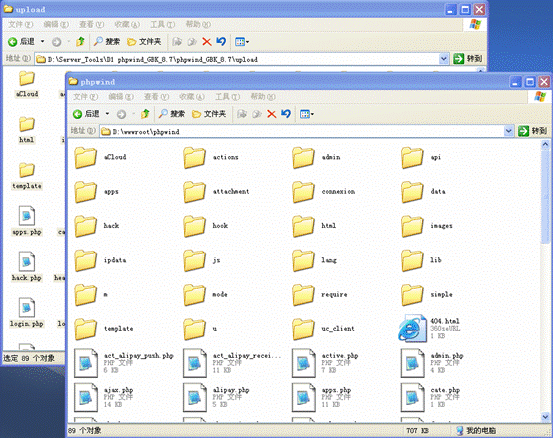Open File menu in upload window
This screenshot has width=553, height=438.
pos(20,24)
